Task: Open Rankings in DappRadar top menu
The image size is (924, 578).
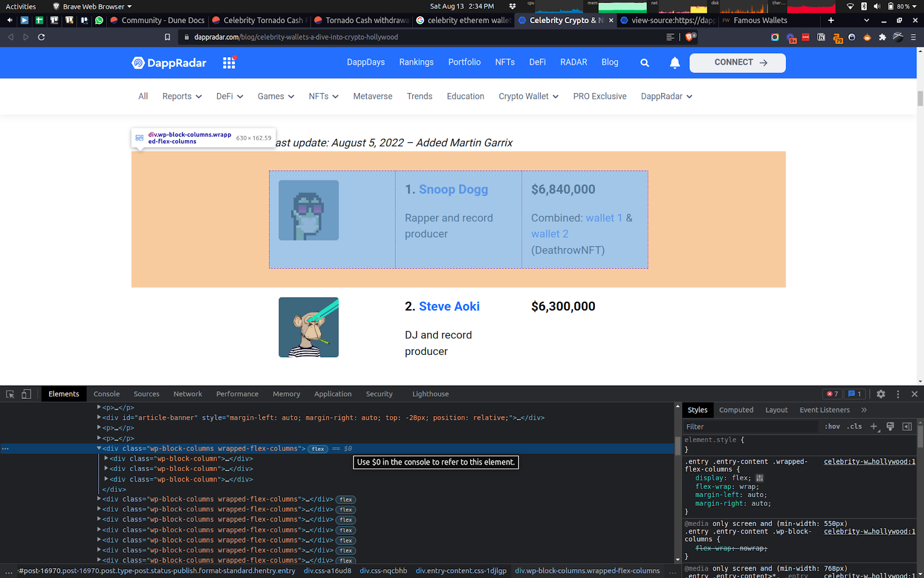Action: [x=416, y=62]
